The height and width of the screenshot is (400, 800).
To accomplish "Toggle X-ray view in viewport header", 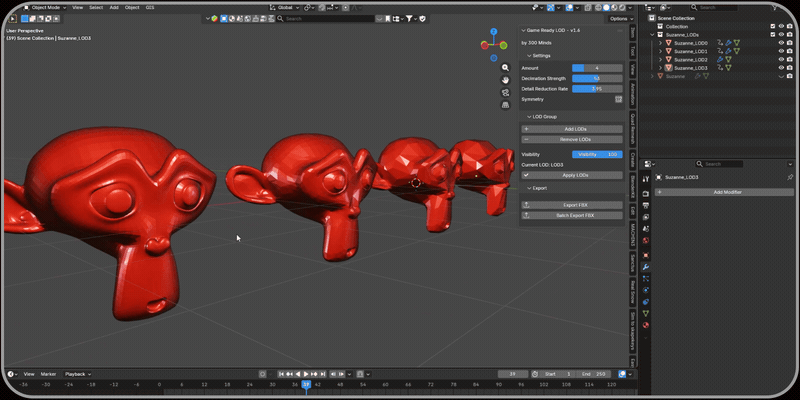I will click(x=588, y=8).
